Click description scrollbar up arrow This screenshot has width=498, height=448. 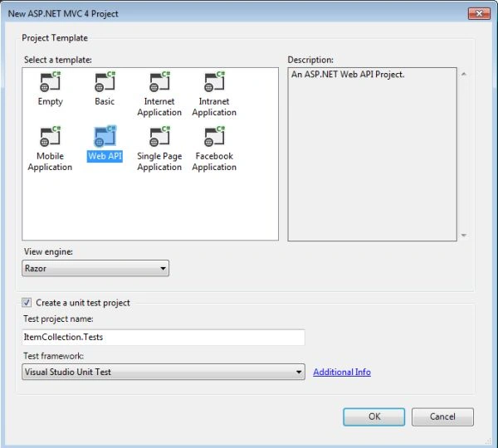coord(464,74)
